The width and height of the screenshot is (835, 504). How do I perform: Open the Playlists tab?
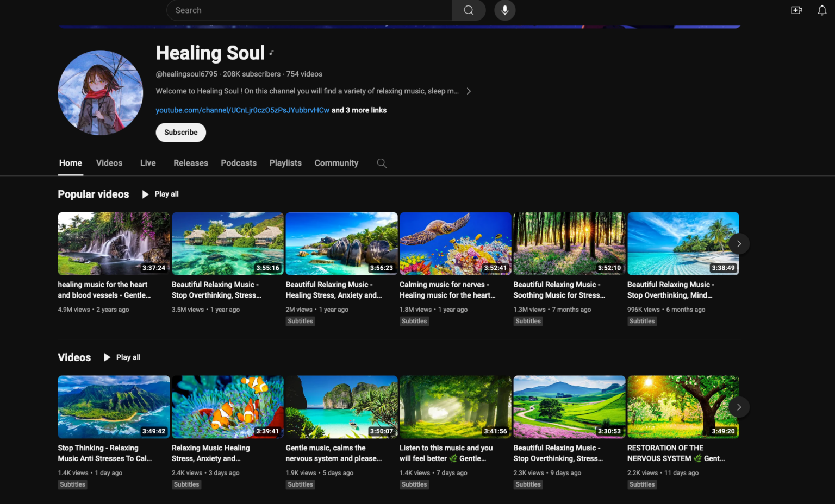pyautogui.click(x=285, y=163)
